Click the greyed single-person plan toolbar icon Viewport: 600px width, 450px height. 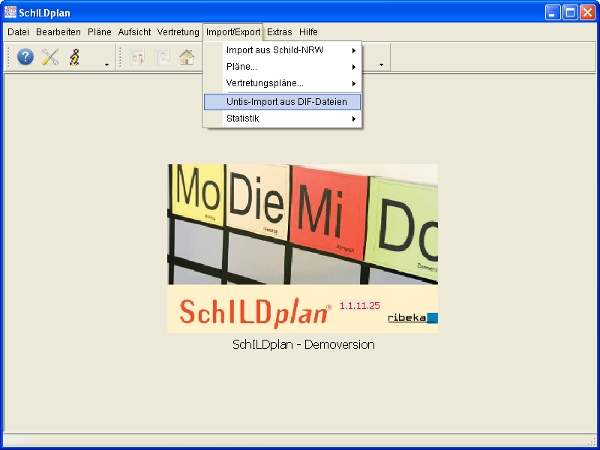pos(162,57)
